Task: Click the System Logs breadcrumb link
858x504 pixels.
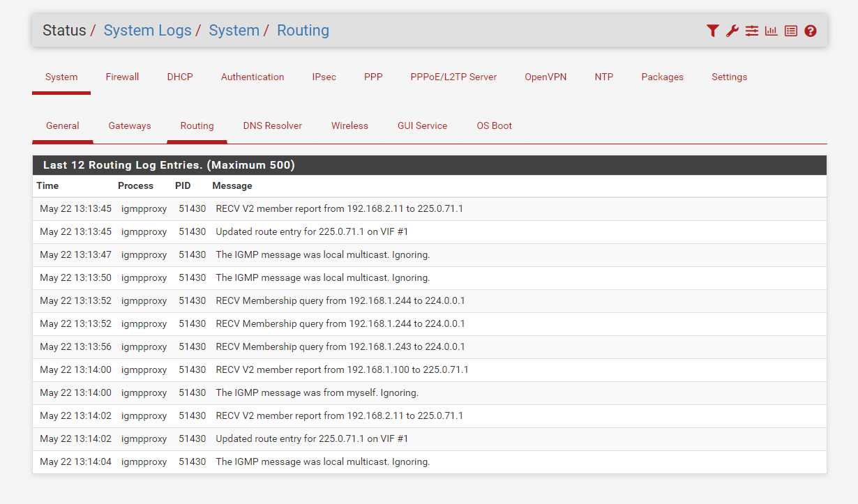Action: [147, 31]
